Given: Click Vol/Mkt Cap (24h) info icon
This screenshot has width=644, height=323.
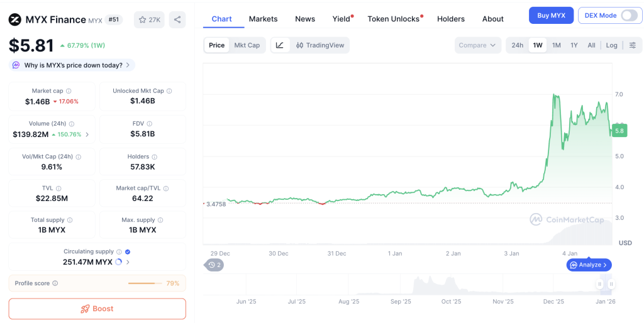Looking at the screenshot, I should 79,156.
